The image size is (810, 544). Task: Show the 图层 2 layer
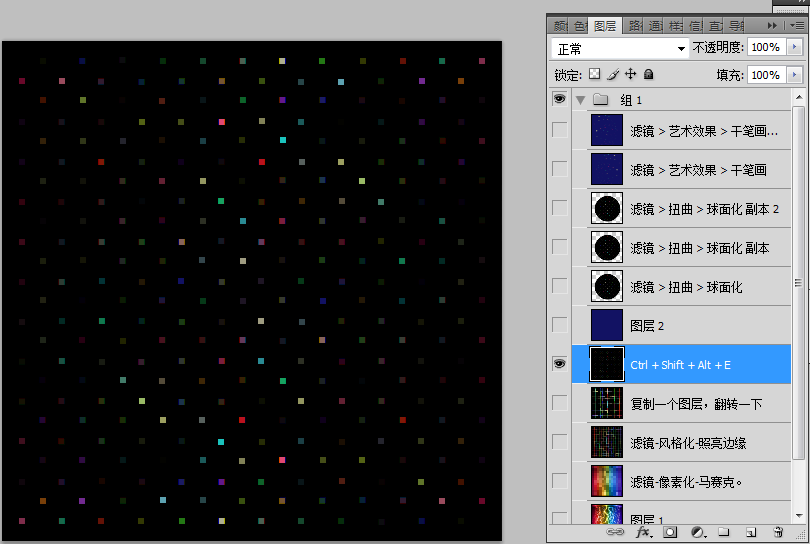tap(559, 325)
